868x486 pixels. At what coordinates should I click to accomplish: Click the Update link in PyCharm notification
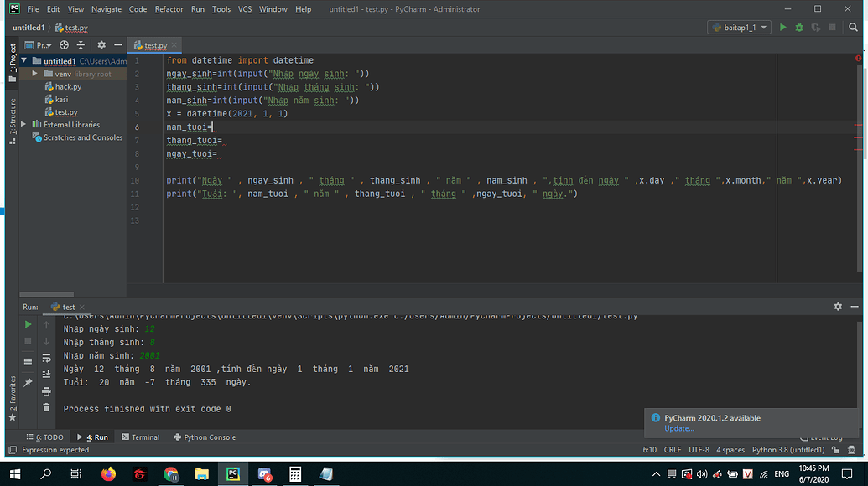point(678,428)
